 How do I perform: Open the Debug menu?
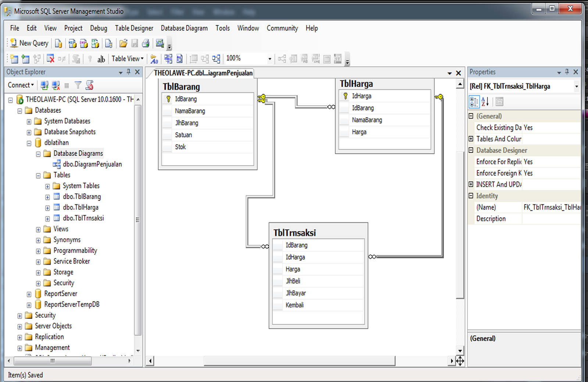(98, 28)
